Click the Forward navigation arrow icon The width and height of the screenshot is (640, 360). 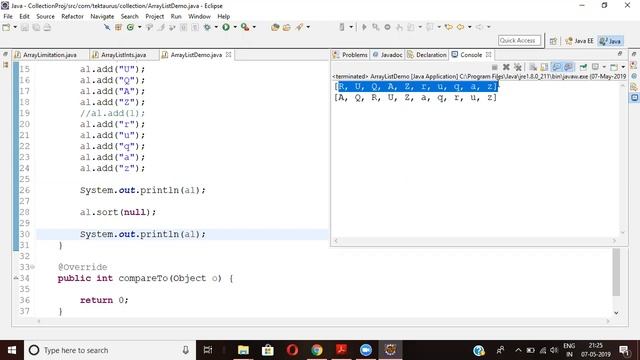tap(480, 27)
